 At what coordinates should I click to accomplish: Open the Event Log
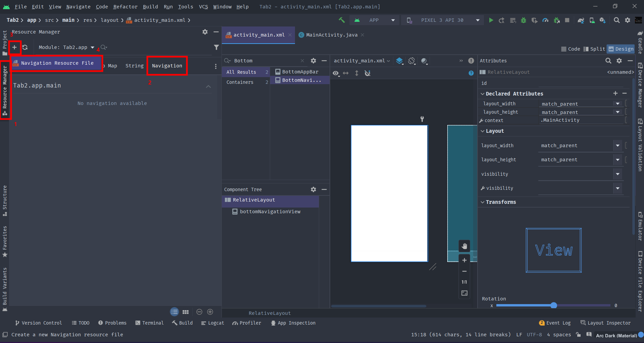(x=554, y=323)
